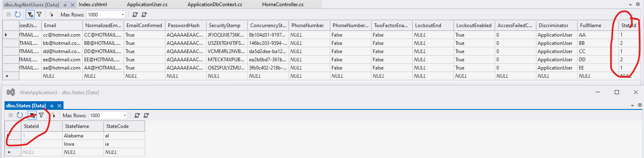This screenshot has height=158, width=644.
Task: Click the StateName column header in dbo.States
Action: click(x=83, y=126)
